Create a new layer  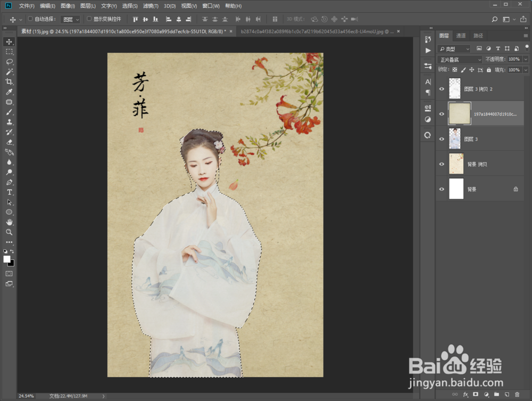point(507,394)
